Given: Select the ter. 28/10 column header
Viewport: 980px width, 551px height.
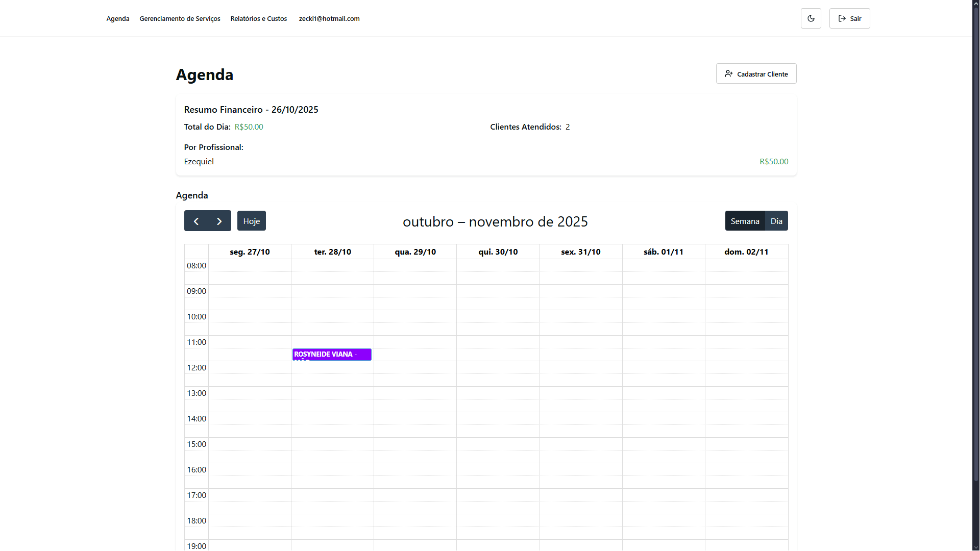Looking at the screenshot, I should (x=332, y=252).
